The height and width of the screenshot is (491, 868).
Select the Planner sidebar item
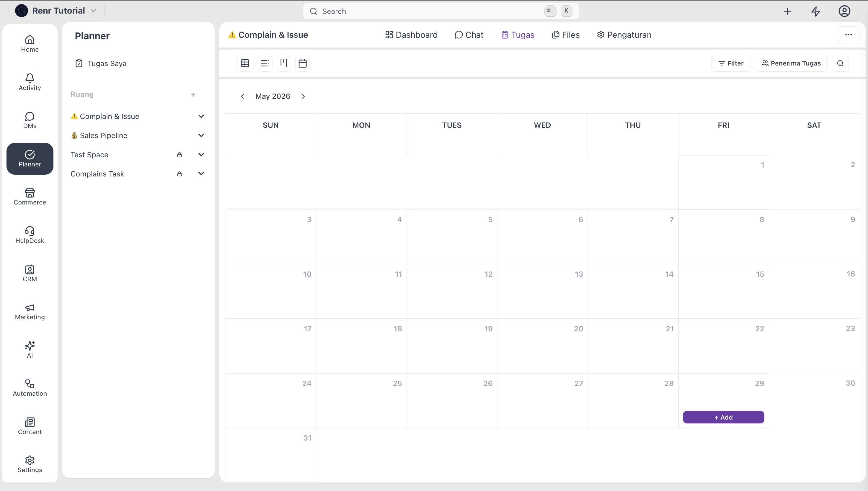coord(30,159)
